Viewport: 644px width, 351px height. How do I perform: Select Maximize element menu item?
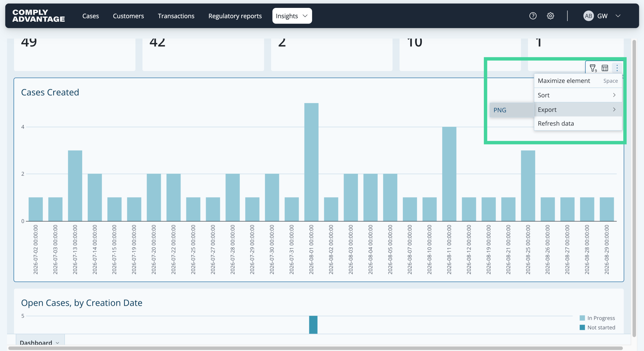(x=578, y=81)
